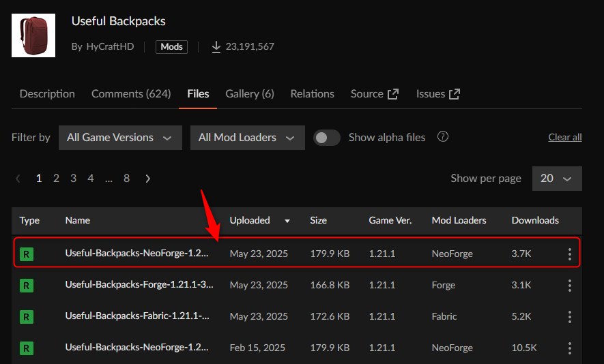Click Fabric mod loader cell

pyautogui.click(x=444, y=317)
